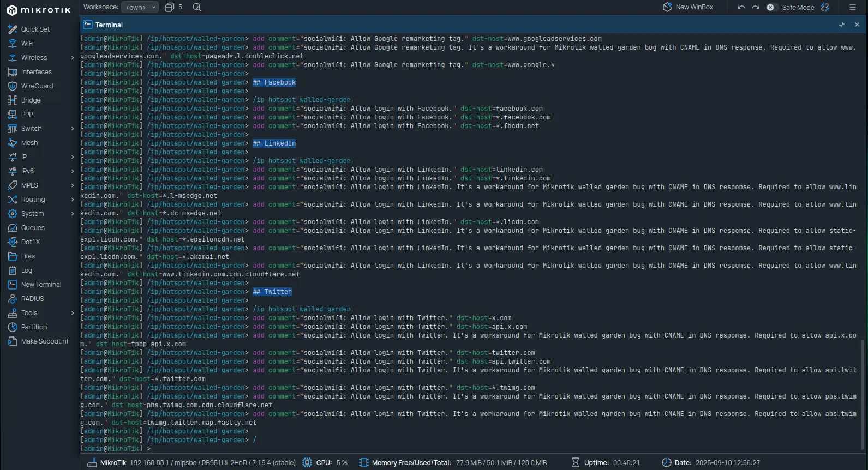Open WireGuard from the sidebar
This screenshot has width=868, height=470.
tap(37, 86)
